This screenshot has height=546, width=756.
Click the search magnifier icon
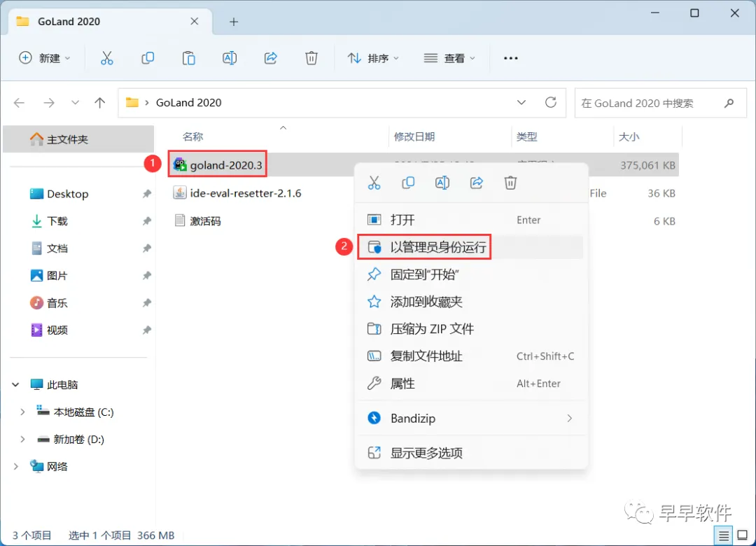[x=729, y=103]
